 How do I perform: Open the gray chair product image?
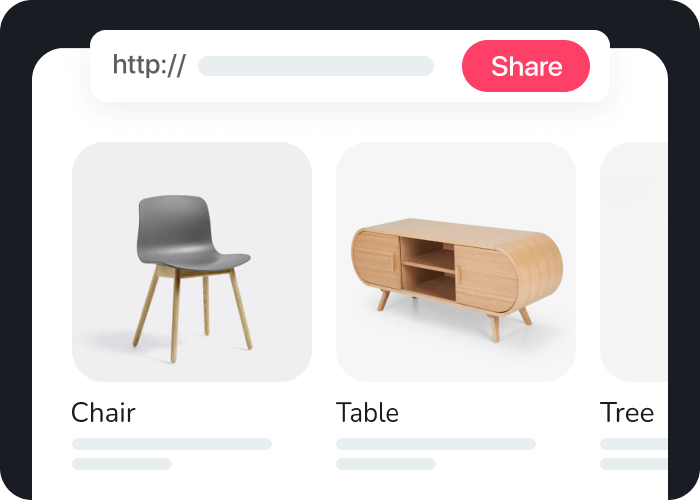click(x=192, y=262)
